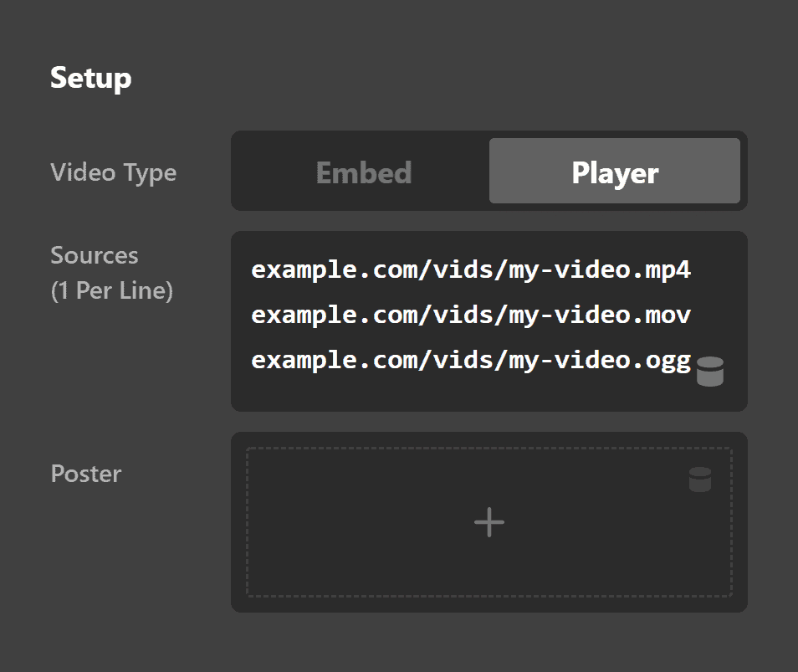This screenshot has width=798, height=672.
Task: Open the Poster disclosure area
Action: (85, 474)
